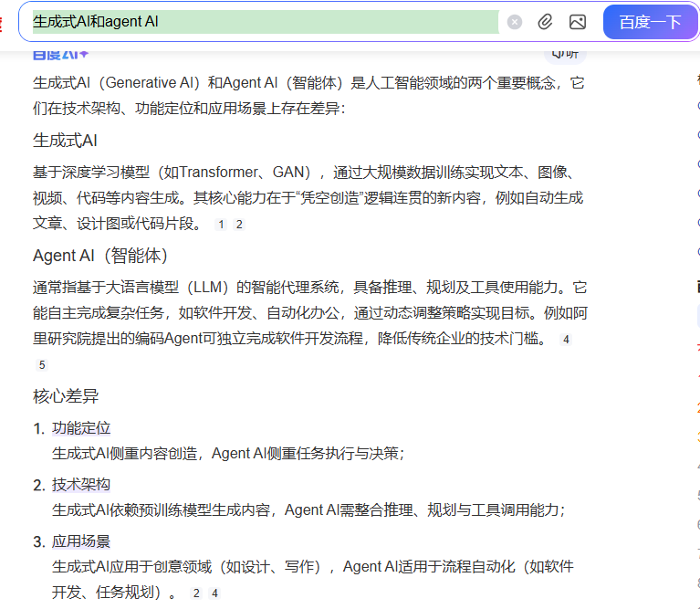Open citation 1 after 设计图或代码片段

[x=221, y=224]
